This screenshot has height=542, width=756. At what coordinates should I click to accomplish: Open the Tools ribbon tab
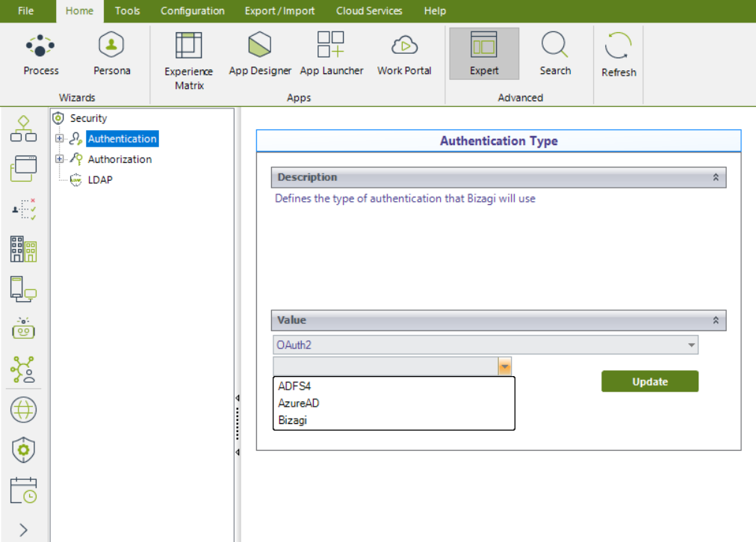(127, 10)
